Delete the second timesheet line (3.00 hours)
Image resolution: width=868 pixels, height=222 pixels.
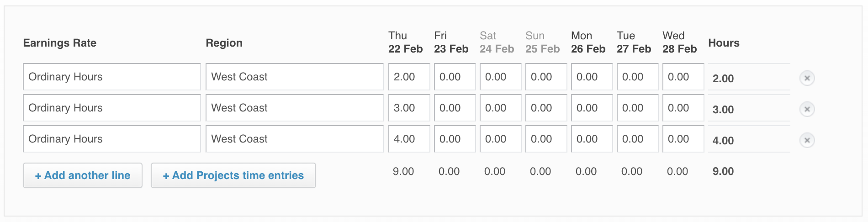[807, 109]
